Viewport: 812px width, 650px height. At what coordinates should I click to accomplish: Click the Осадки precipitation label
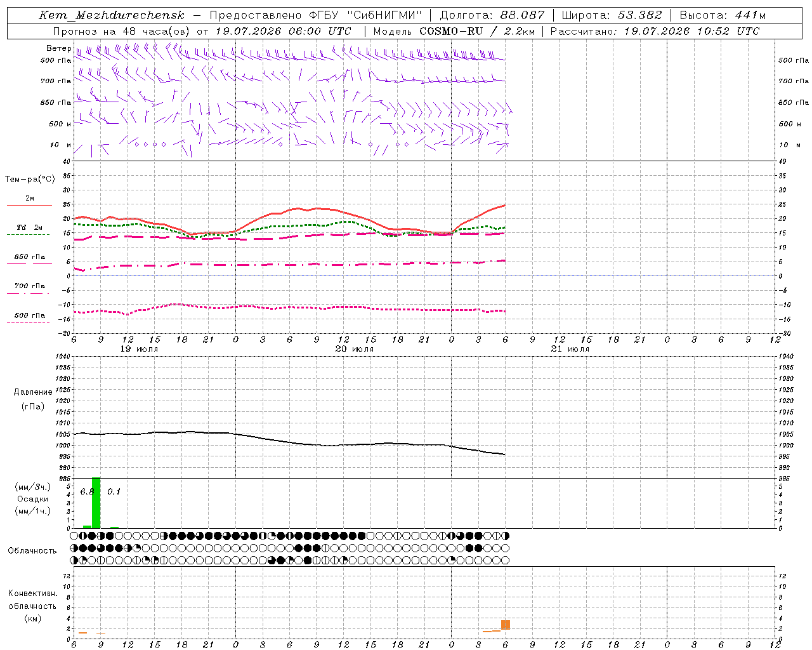coord(33,499)
